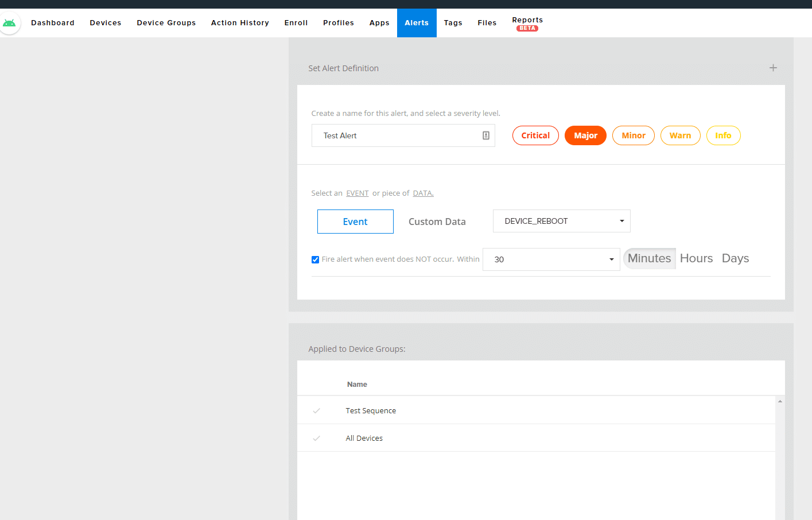Image resolution: width=812 pixels, height=520 pixels.
Task: Select the Minor severity level
Action: [634, 135]
